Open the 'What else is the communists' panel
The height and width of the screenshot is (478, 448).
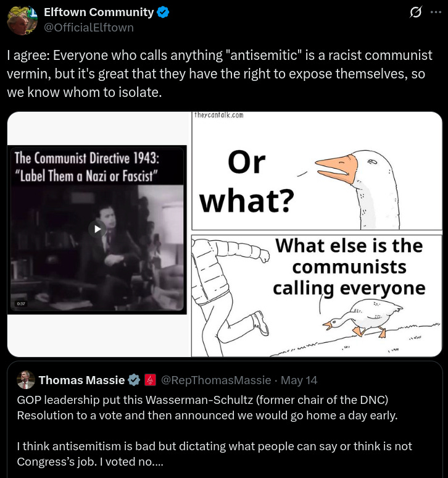317,295
